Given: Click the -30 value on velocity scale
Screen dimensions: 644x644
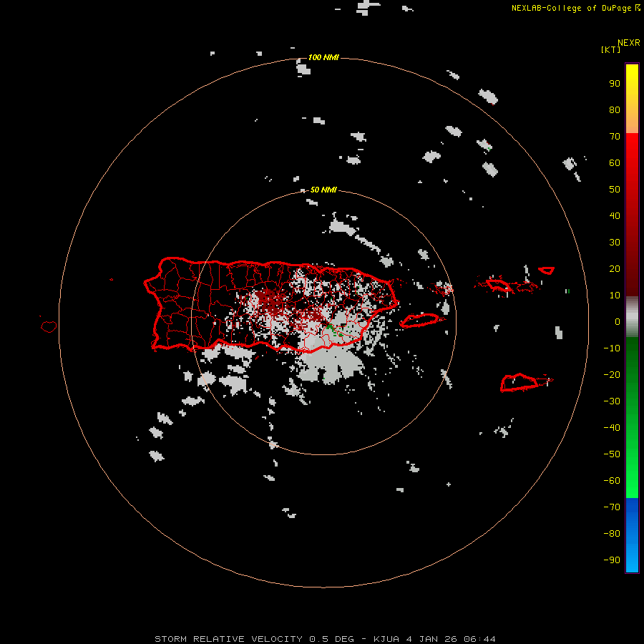Looking at the screenshot, I should coord(612,401).
